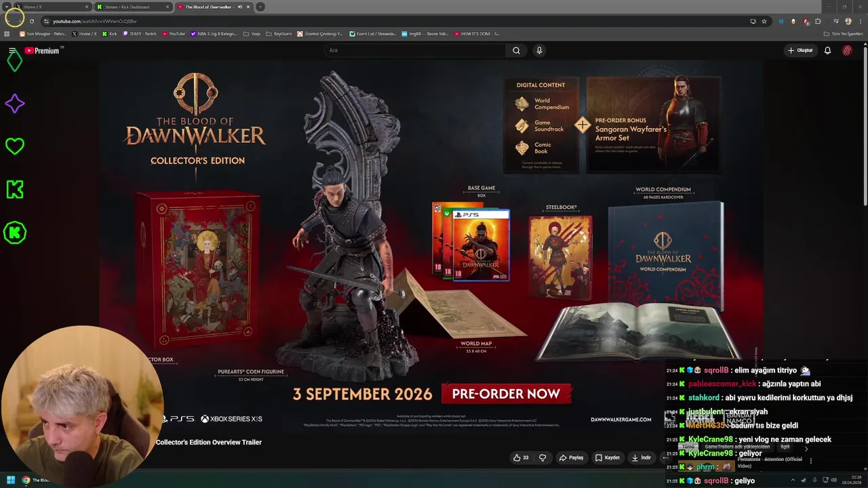Open Chrome from the Windows taskbar
This screenshot has width=868, height=488.
tap(26, 480)
